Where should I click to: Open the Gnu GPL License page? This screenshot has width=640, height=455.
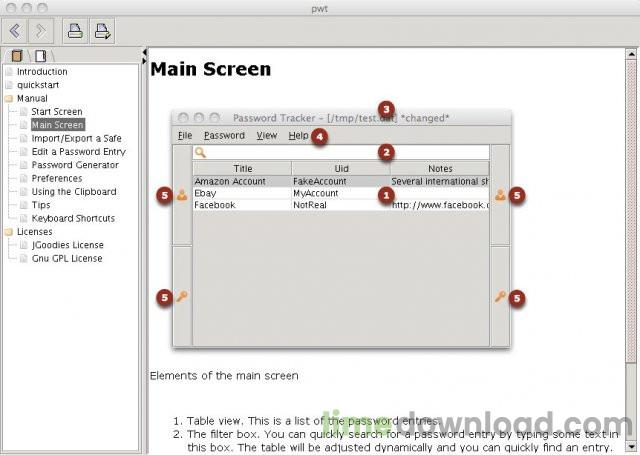click(67, 258)
